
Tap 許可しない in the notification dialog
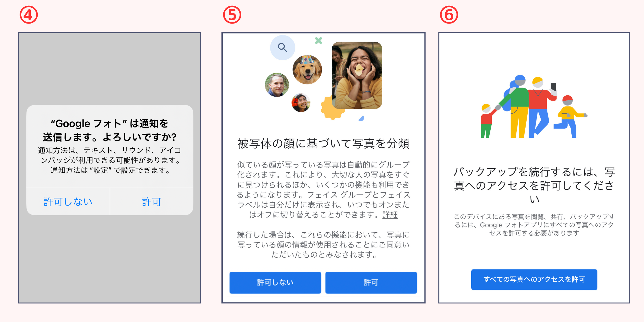pos(68,202)
